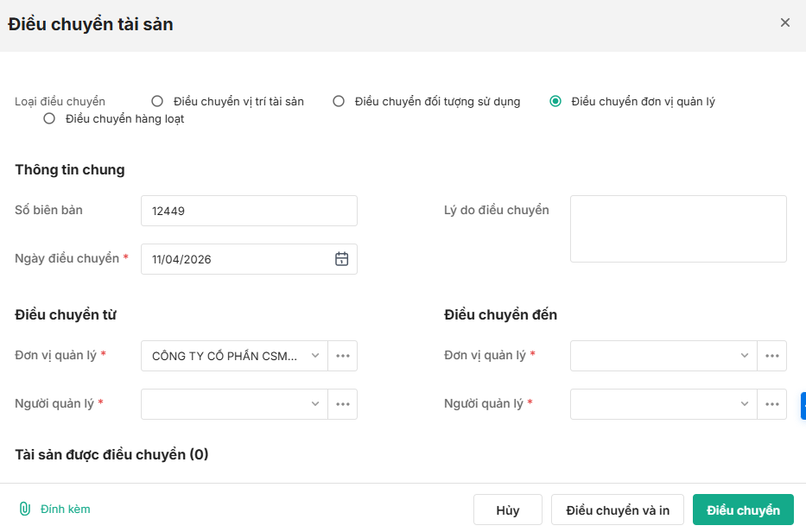Screen dimensions: 806x532
Task: Close the Điều chuyển tài sản dialog
Action: pyautogui.click(x=785, y=23)
